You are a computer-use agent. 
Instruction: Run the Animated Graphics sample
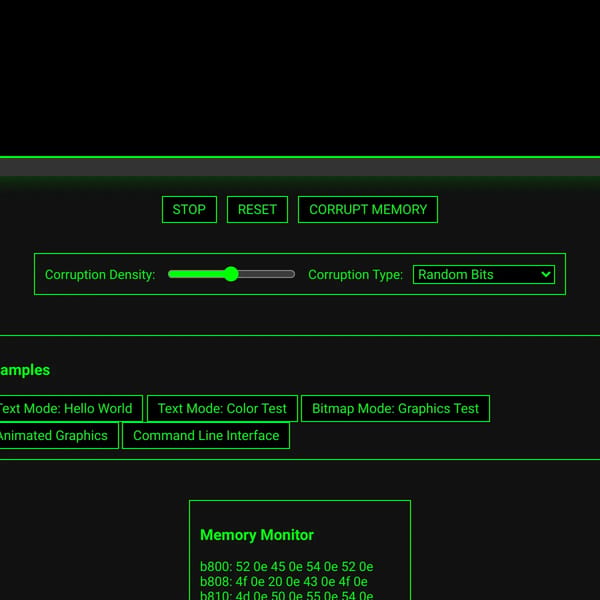click(57, 435)
